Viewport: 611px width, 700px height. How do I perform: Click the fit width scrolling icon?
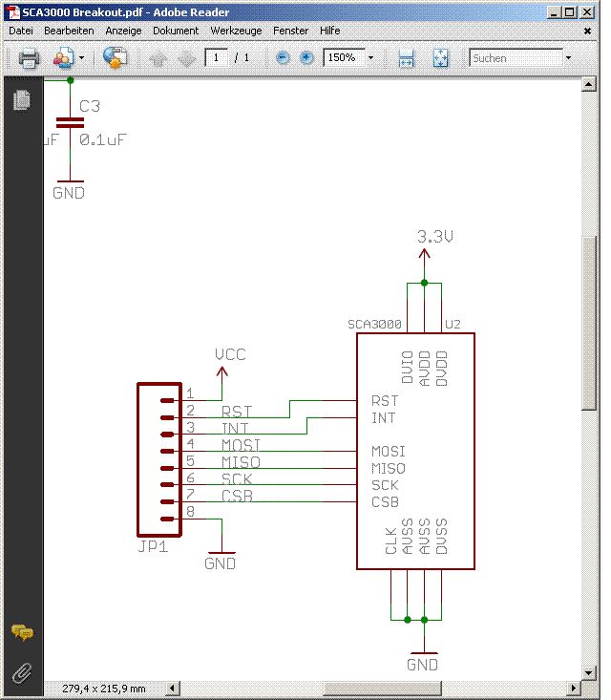[406, 58]
